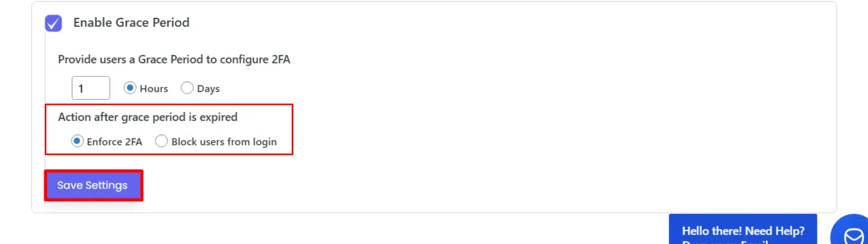Click the Save Settings button
The image size is (868, 244).
pos(92,185)
